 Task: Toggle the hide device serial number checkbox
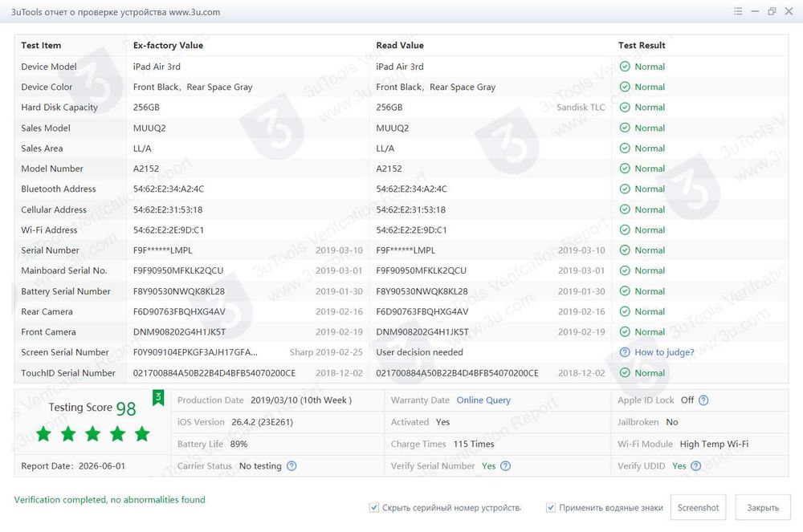point(374,507)
